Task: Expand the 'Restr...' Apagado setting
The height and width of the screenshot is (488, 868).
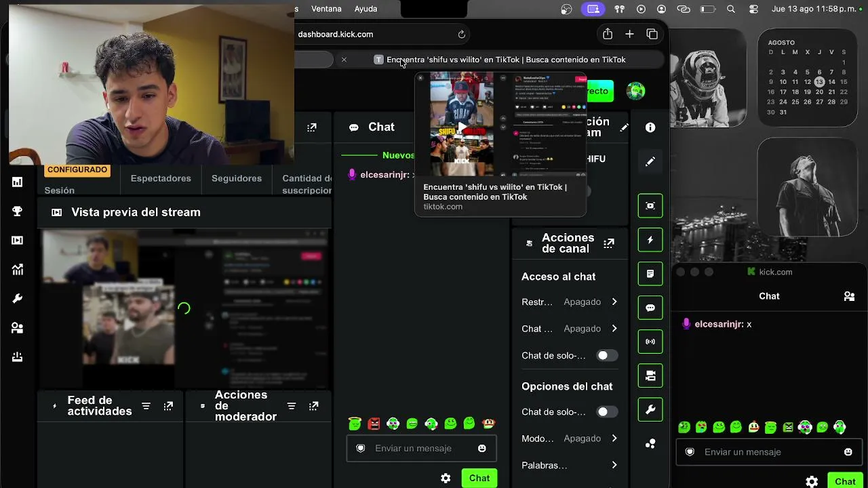Action: 570,302
